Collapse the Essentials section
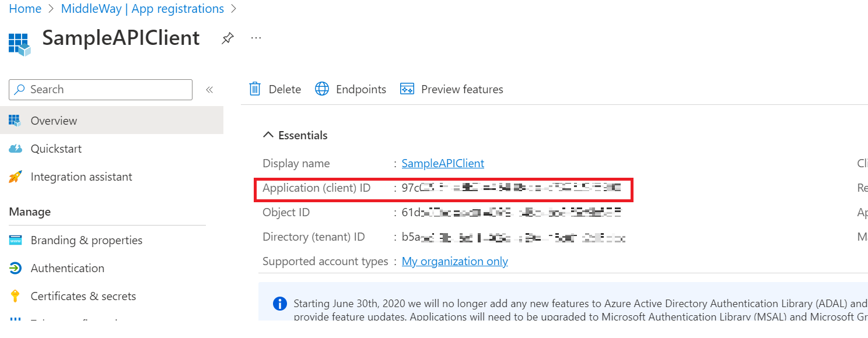The height and width of the screenshot is (338, 868). [268, 134]
